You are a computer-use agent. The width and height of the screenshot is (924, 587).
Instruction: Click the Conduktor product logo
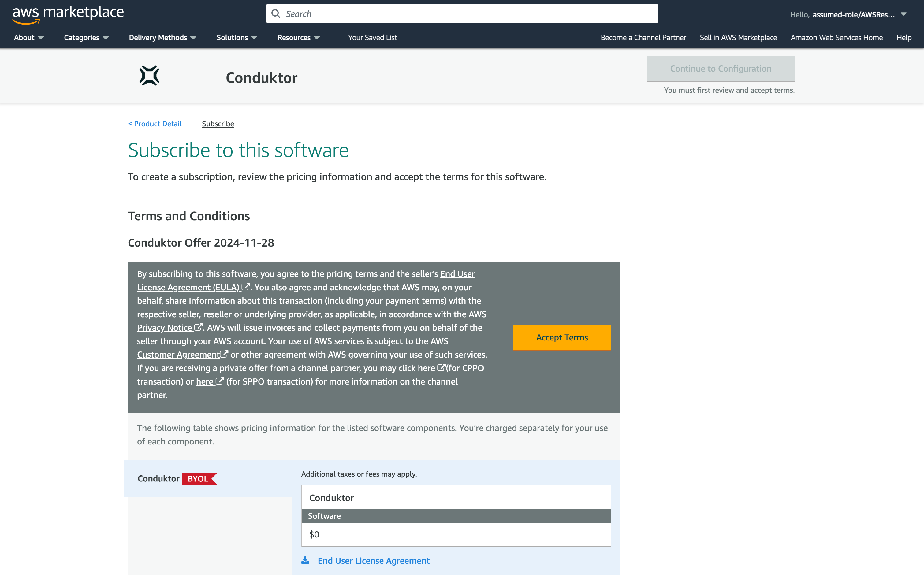click(x=150, y=76)
